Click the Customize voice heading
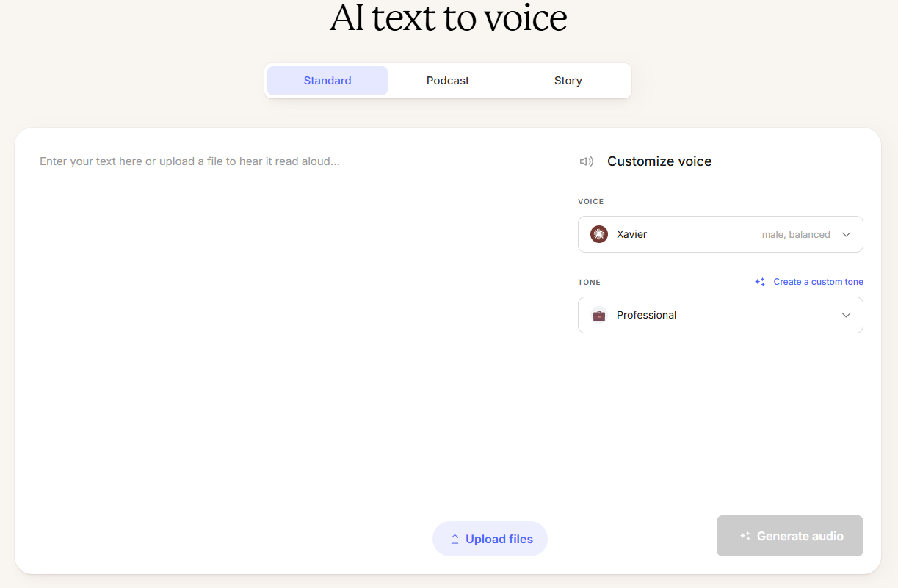 pyautogui.click(x=659, y=161)
